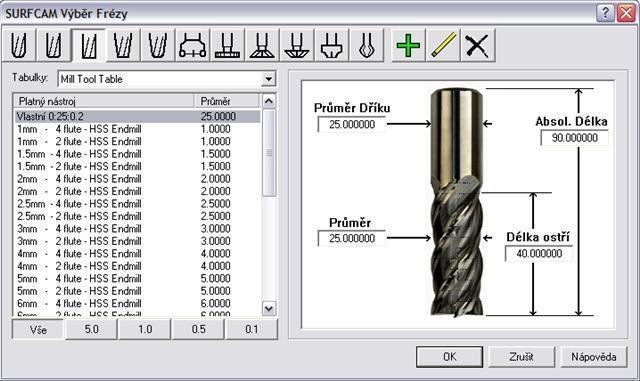The width and height of the screenshot is (640, 381).
Task: Toggle the 0.5 diameter filter button
Action: click(x=198, y=330)
